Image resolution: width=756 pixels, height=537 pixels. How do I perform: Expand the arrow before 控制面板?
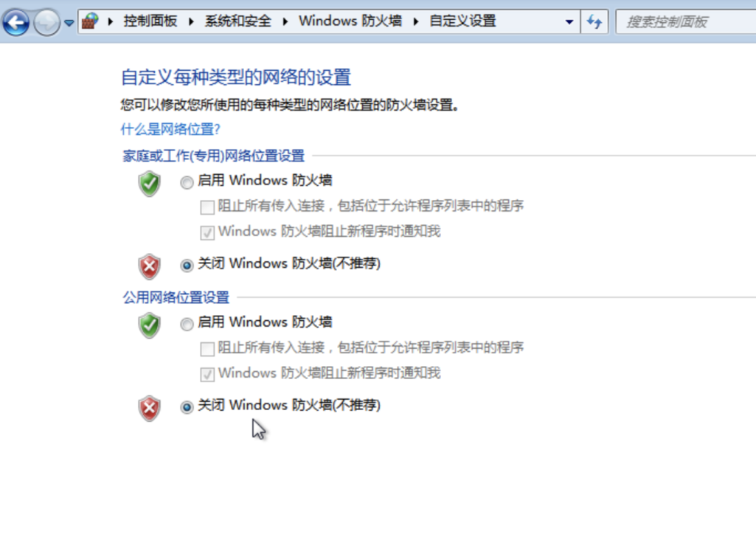click(111, 21)
